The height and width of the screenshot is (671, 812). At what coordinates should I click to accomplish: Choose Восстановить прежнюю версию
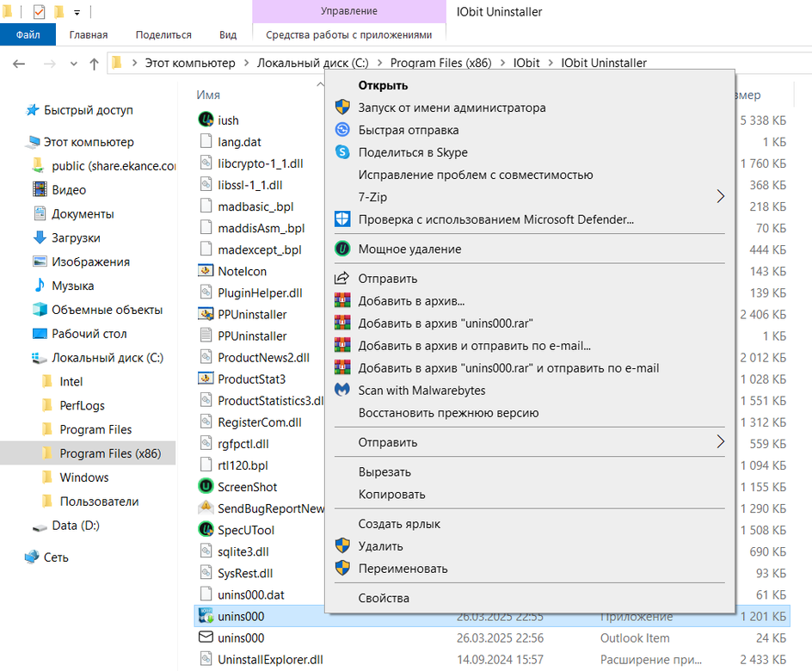[x=529, y=413]
